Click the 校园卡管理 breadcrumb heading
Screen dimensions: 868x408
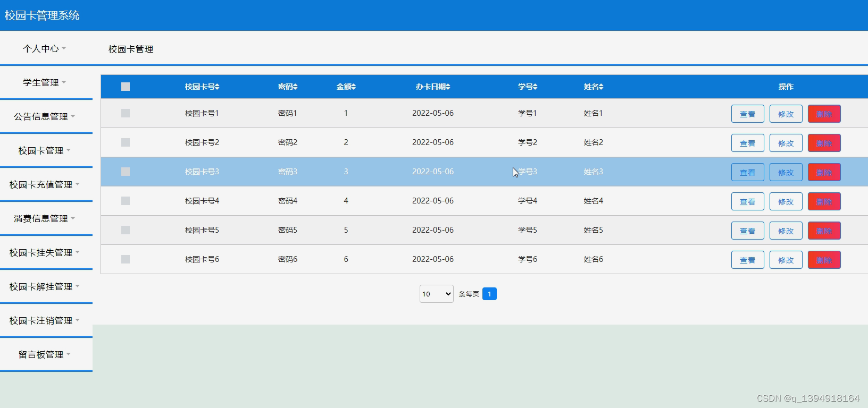point(131,49)
